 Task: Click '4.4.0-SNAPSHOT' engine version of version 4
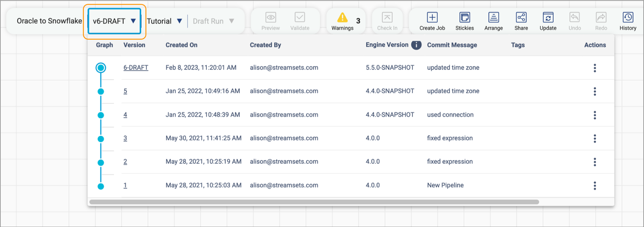(390, 114)
